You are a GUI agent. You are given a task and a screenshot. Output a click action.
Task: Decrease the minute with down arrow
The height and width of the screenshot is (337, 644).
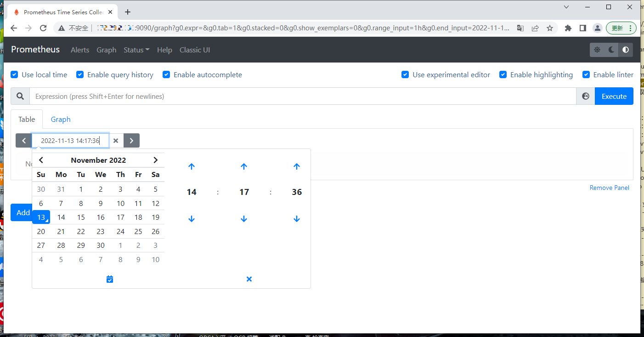click(244, 219)
